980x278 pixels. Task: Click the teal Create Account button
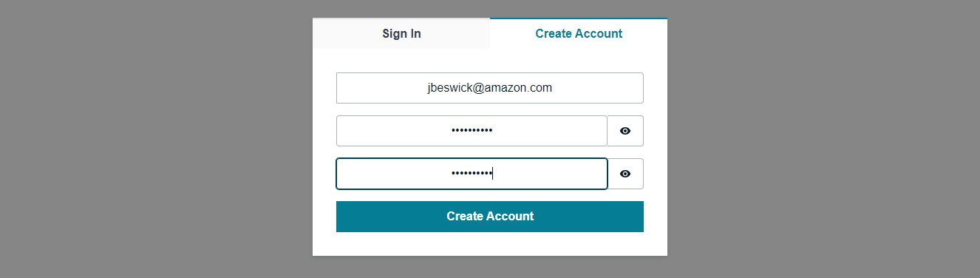point(490,217)
